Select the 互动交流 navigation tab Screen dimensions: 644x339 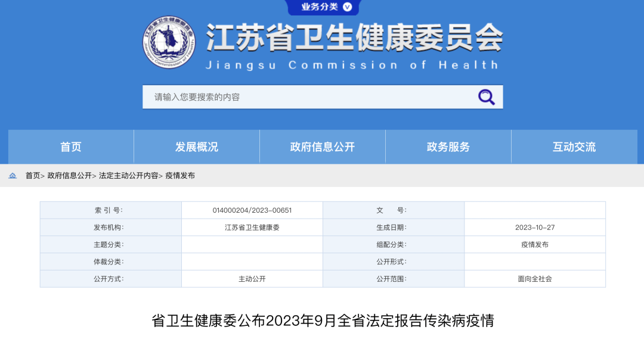click(x=574, y=147)
